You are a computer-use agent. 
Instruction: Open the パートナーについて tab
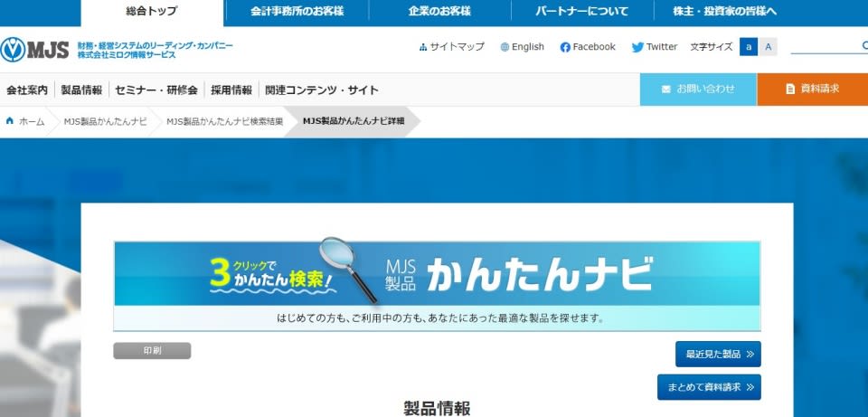[x=581, y=12]
